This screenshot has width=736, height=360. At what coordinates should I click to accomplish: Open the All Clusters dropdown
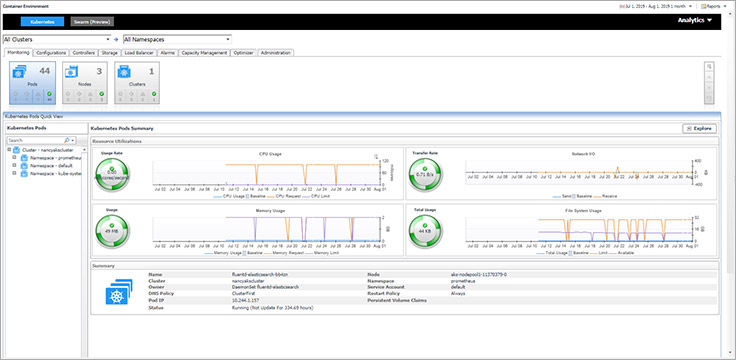pyautogui.click(x=57, y=40)
